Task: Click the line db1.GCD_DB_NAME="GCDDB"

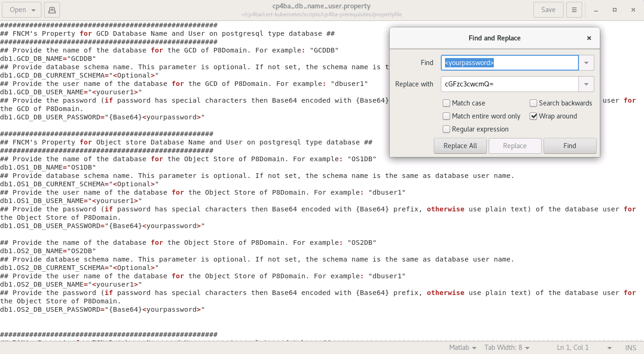Action: tap(48, 59)
